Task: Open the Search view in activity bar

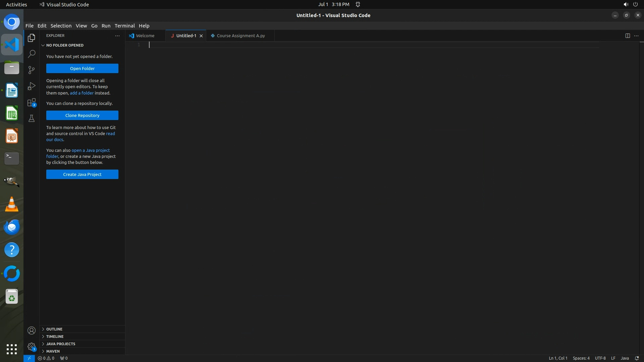Action: tap(32, 54)
